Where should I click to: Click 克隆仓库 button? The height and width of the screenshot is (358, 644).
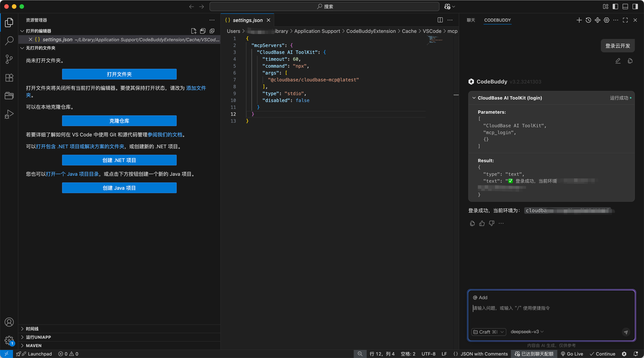pos(119,121)
